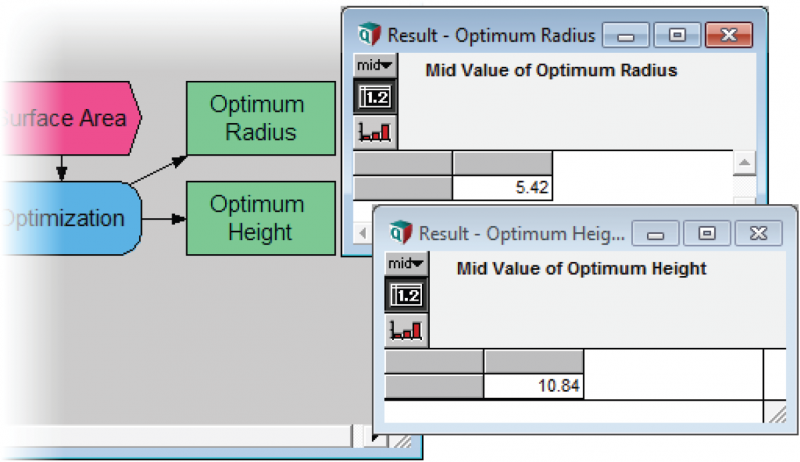Switch Optimum Height result to table view

coord(406,295)
